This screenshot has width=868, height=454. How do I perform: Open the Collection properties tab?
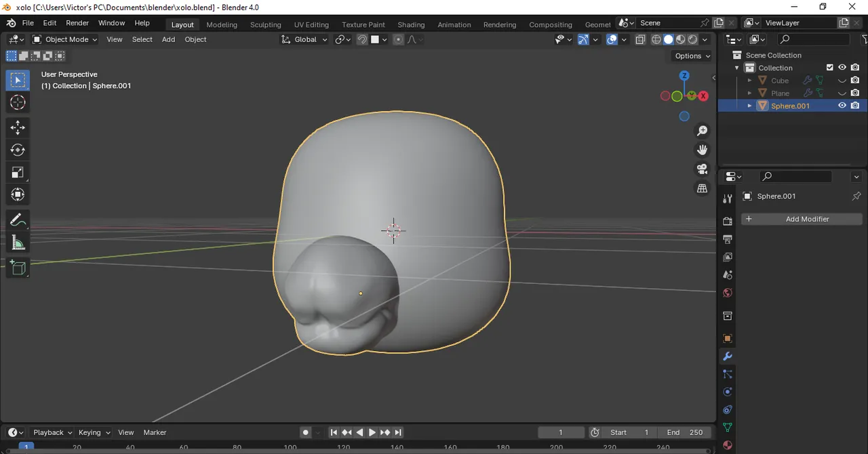pos(728,316)
